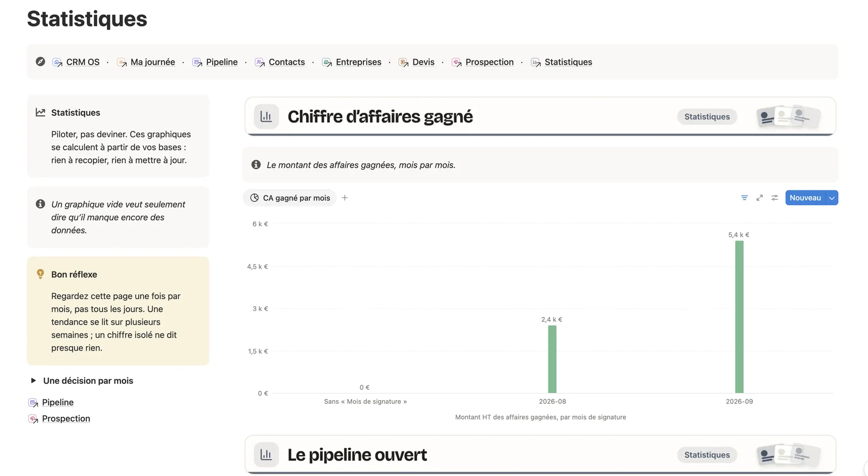868x476 pixels.
Task: Click the line chart icon beside Statistiques callout
Action: pyautogui.click(x=40, y=112)
